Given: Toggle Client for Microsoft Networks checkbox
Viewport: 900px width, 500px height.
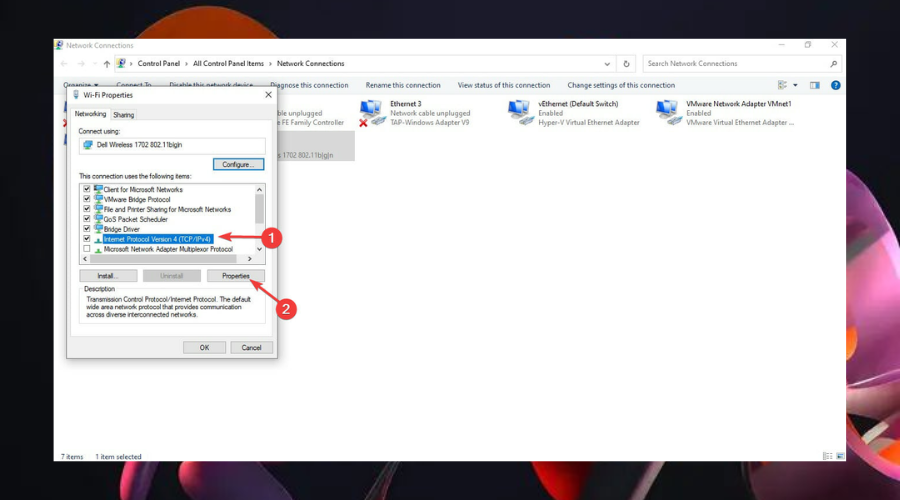Looking at the screenshot, I should click(87, 189).
